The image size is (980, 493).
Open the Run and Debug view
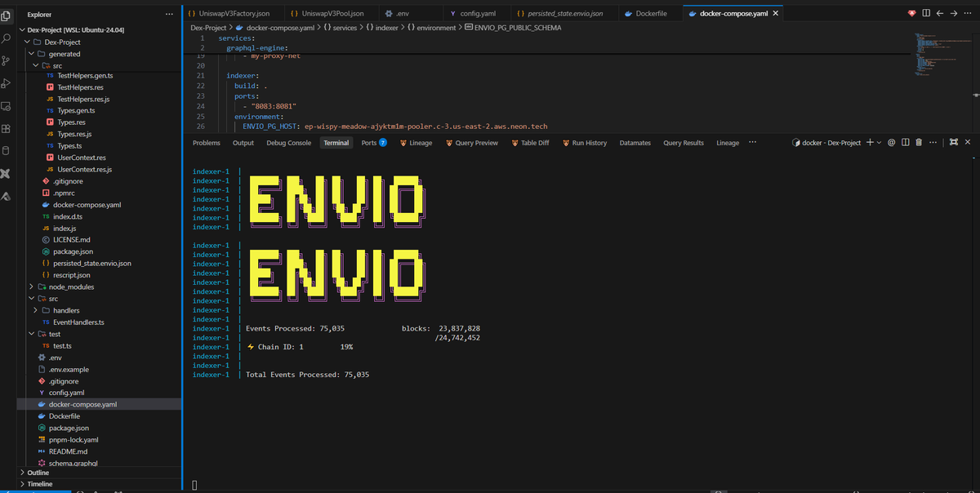[7, 83]
